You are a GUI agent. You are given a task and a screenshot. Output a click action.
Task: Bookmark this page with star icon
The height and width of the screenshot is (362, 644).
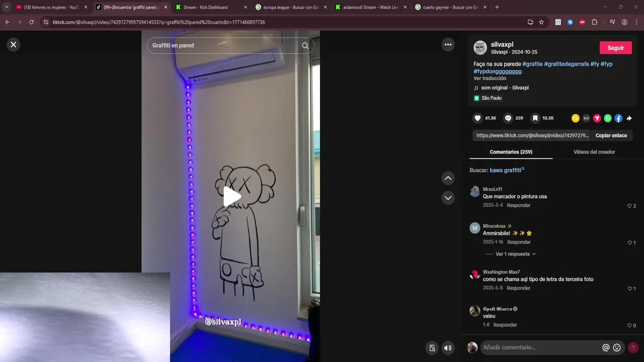click(541, 22)
